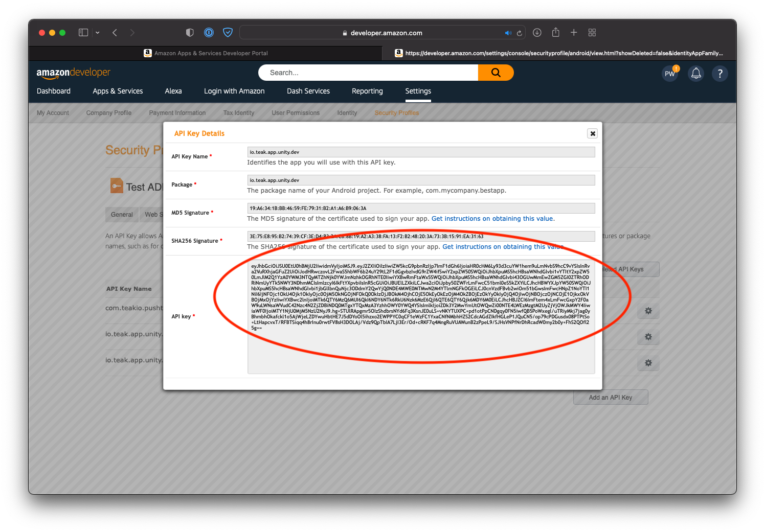This screenshot has height=532, width=765.
Task: Open the Reporting menu
Action: [x=367, y=91]
